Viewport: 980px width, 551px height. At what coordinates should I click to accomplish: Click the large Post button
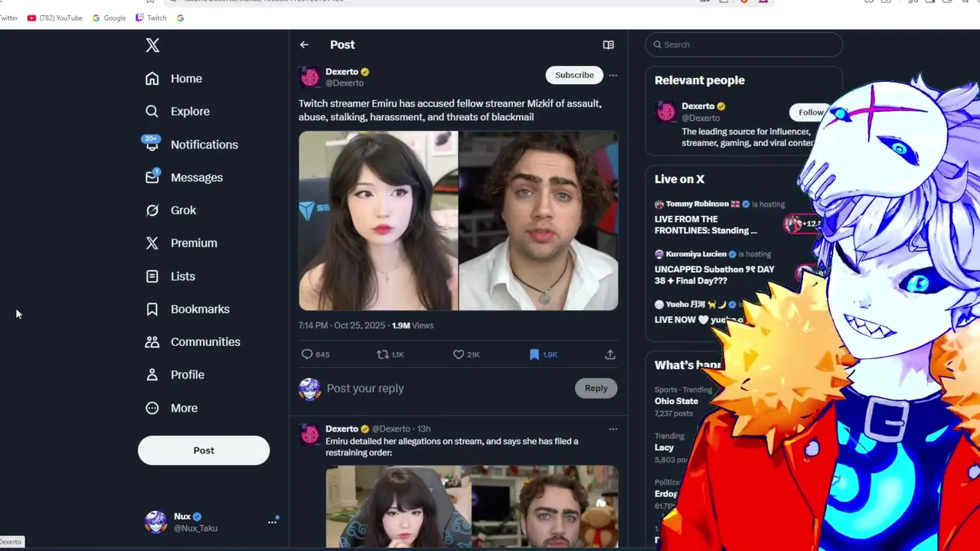pyautogui.click(x=204, y=451)
